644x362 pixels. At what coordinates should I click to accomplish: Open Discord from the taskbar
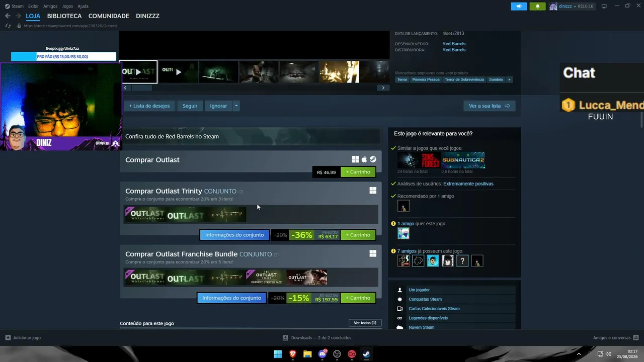click(323, 354)
